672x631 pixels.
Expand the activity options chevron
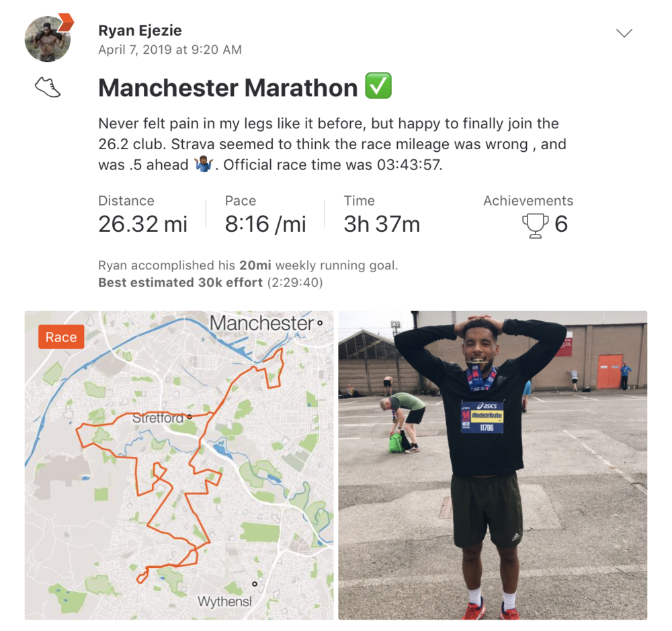[624, 33]
